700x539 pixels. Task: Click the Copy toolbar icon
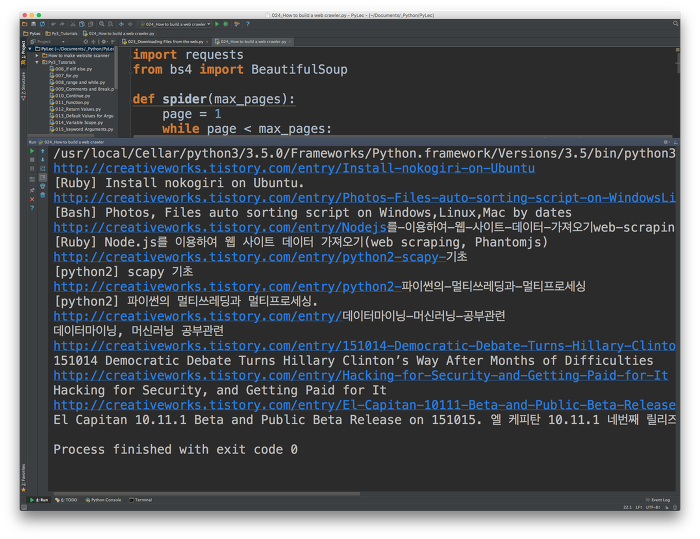[82, 24]
